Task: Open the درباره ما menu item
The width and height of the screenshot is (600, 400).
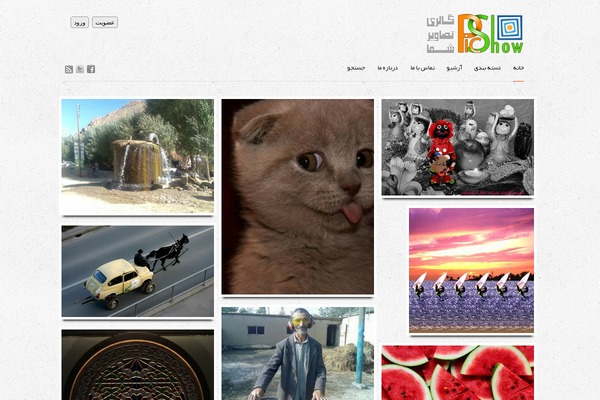Action: [387, 68]
